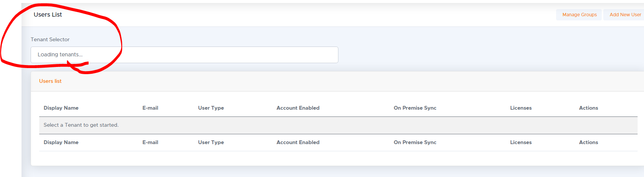The height and width of the screenshot is (177, 644).
Task: Click the Users List page heading
Action: [x=48, y=14]
